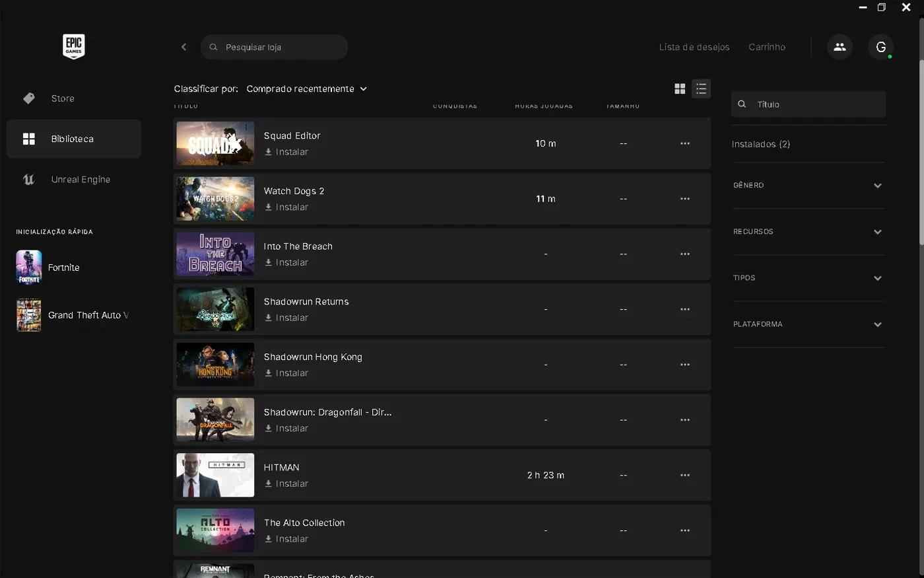Viewport: 924px width, 578px height.
Task: Expand the Plataforma filter
Action: (x=808, y=324)
